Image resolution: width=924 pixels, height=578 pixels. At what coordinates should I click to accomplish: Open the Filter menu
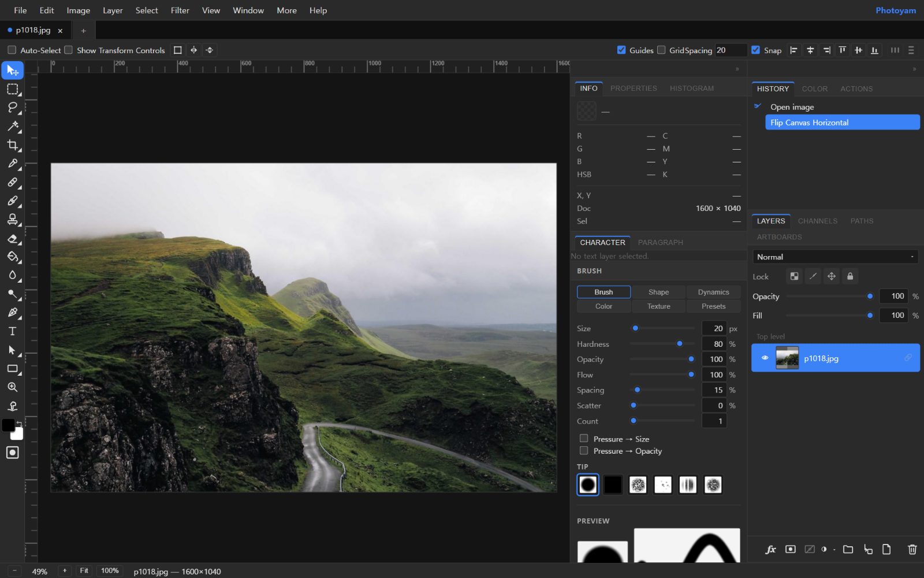tap(180, 10)
